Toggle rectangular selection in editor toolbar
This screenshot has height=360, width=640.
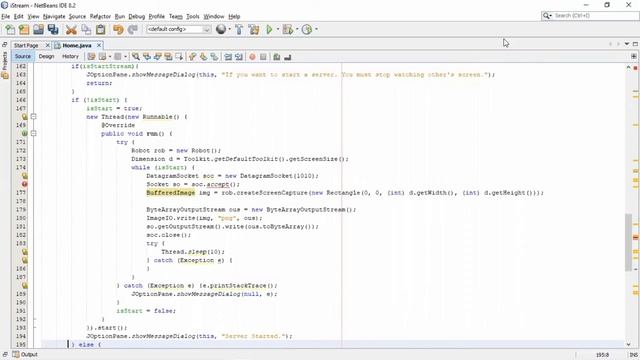click(x=179, y=57)
